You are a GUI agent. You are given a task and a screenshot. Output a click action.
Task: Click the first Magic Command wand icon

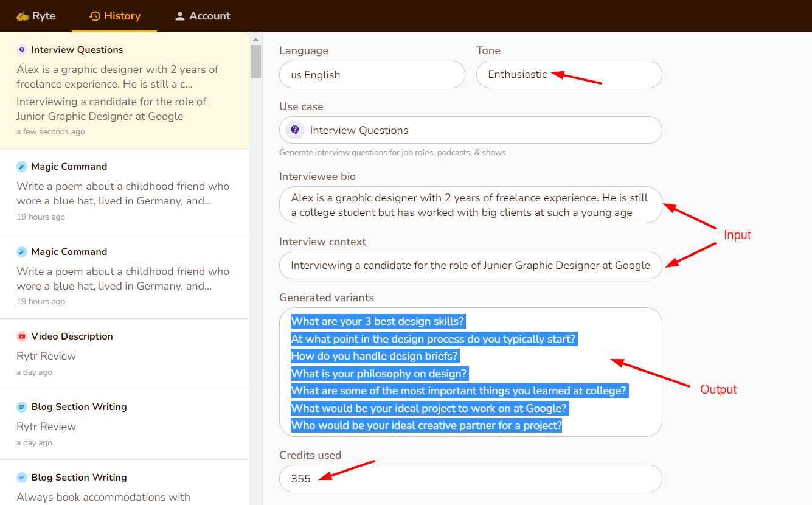(22, 167)
